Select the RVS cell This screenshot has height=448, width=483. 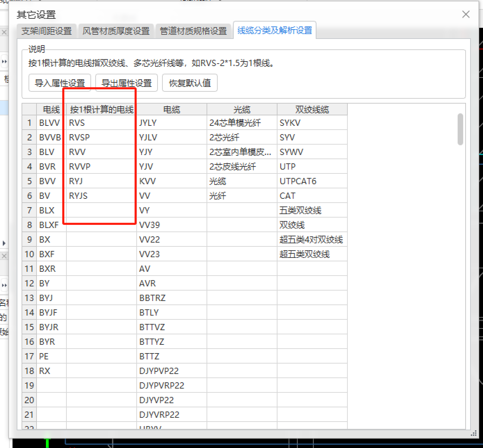click(102, 123)
